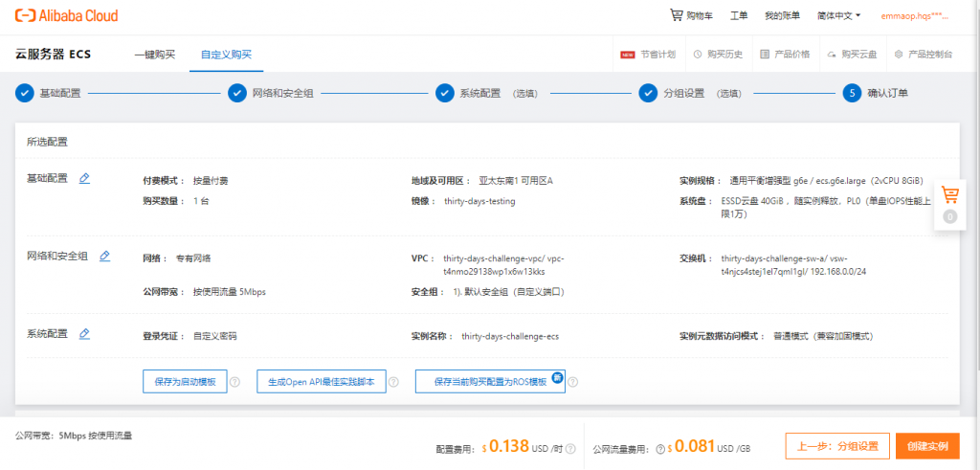
Task: Select the 按量付费 billing mode value
Action: (211, 181)
